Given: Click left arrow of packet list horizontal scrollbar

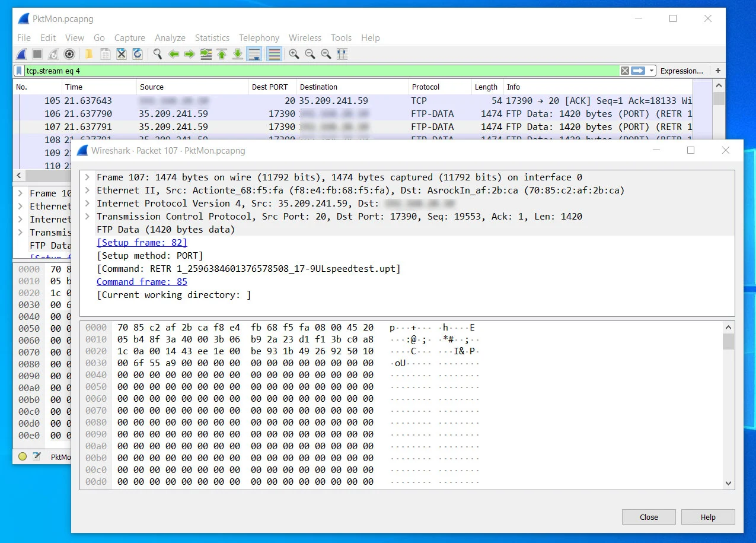Looking at the screenshot, I should [x=18, y=176].
